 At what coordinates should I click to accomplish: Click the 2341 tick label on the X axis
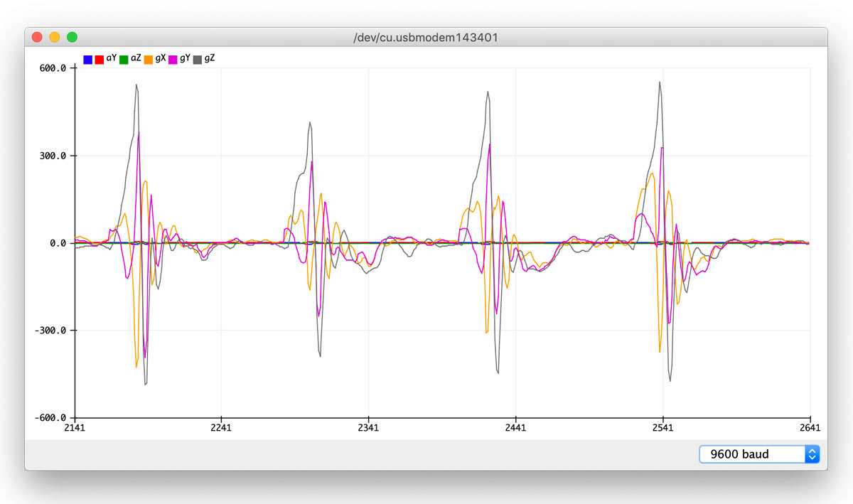click(368, 428)
